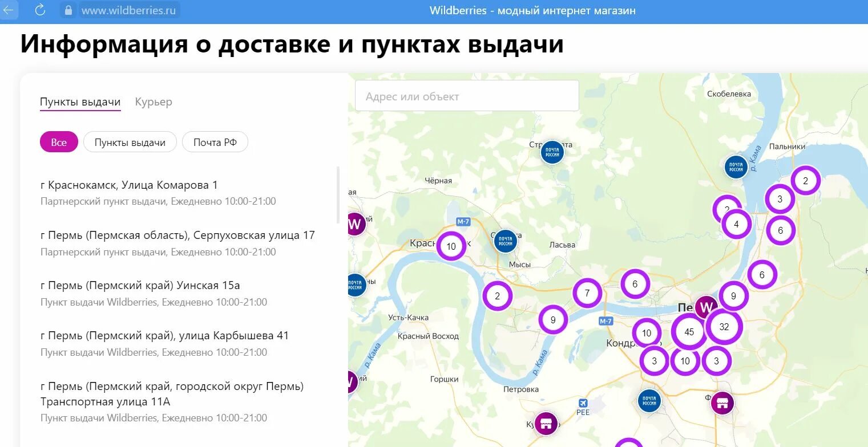The image size is (868, 447).
Task: Click the Почта России pin near Мысы
Action: point(505,241)
